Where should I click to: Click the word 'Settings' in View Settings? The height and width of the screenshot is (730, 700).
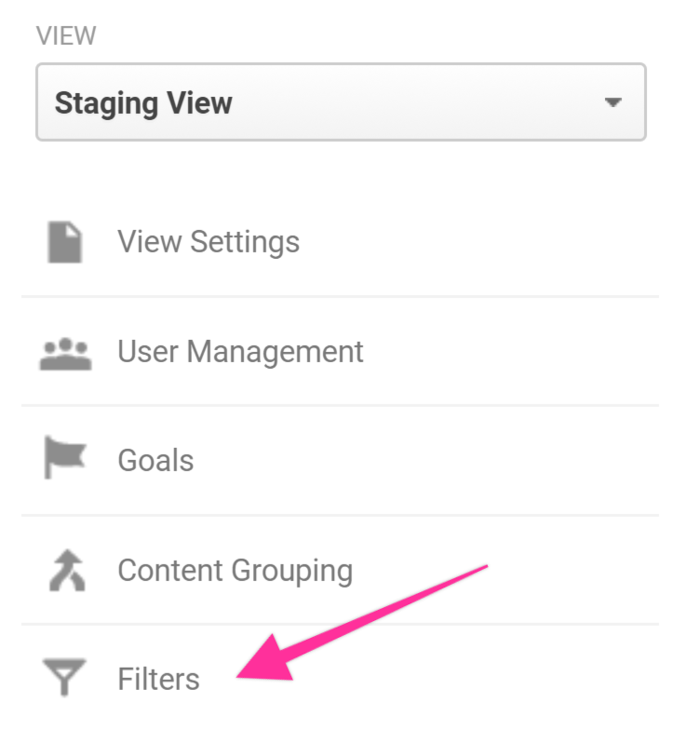(x=245, y=242)
